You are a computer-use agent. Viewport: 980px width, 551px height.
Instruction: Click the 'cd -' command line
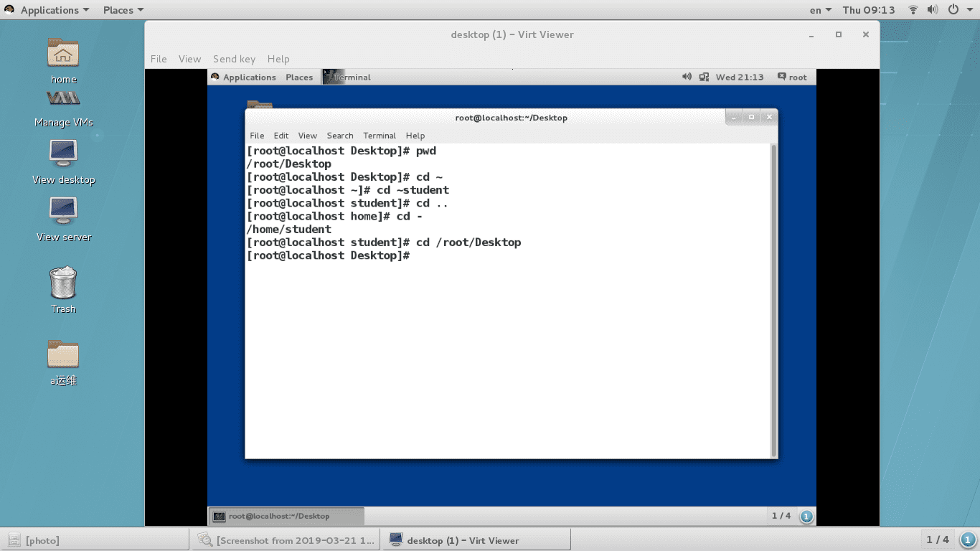[x=334, y=216]
